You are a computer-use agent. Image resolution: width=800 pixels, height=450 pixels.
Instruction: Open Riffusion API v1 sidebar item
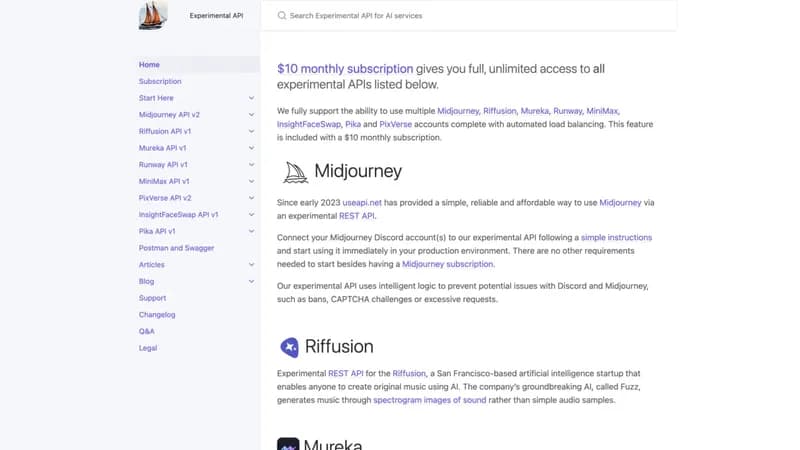tap(165, 131)
